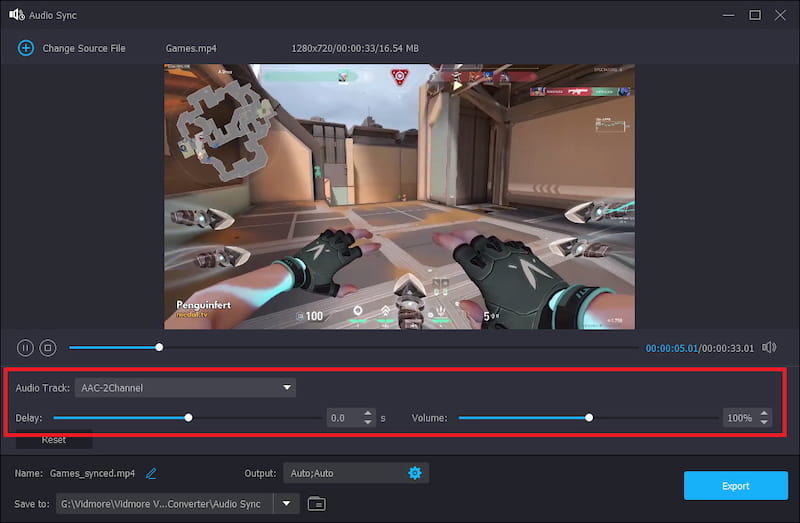Stop the video playback
The width and height of the screenshot is (800, 523).
[x=48, y=348]
